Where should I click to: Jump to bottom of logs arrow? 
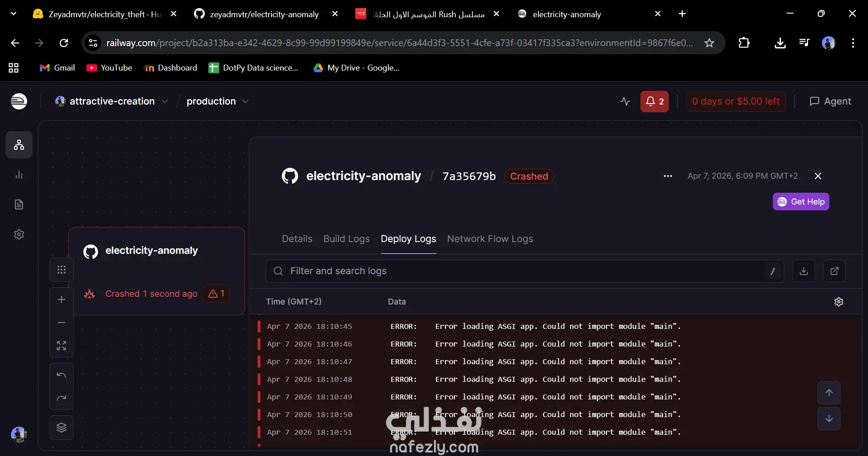pos(829,418)
